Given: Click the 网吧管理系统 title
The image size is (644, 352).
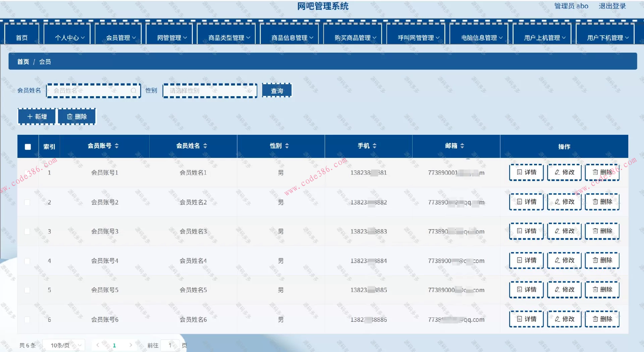Looking at the screenshot, I should (323, 6).
